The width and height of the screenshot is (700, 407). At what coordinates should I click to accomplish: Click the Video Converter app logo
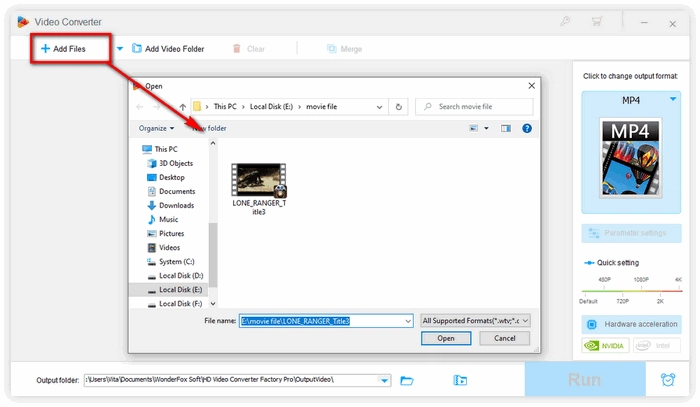(23, 21)
